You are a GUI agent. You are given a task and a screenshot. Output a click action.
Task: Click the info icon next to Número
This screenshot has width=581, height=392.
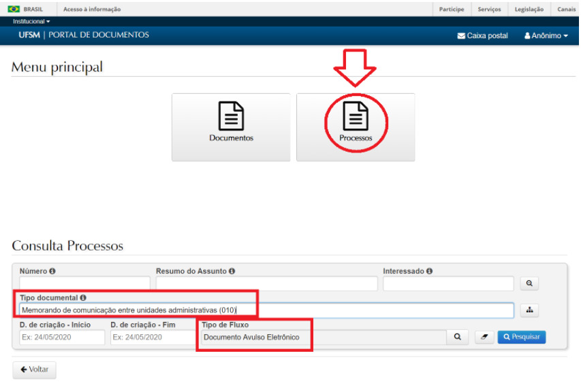pyautogui.click(x=52, y=271)
